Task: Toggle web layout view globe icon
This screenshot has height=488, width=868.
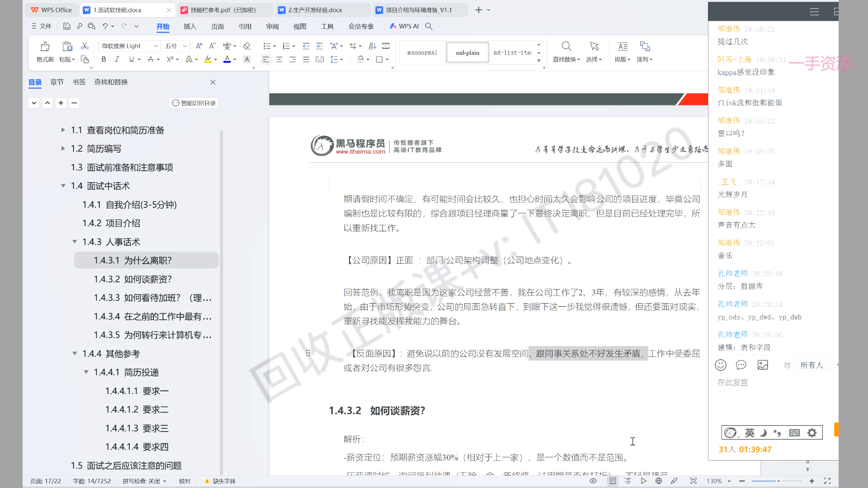Action: coord(659,481)
